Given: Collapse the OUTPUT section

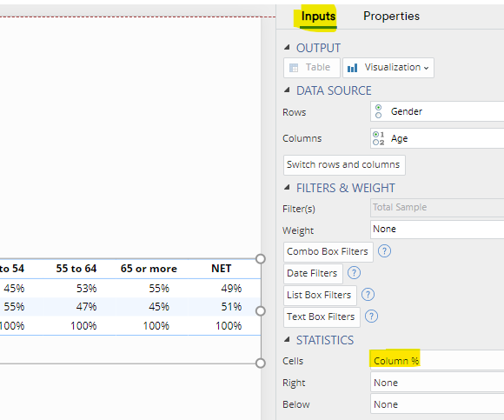Looking at the screenshot, I should tap(287, 48).
